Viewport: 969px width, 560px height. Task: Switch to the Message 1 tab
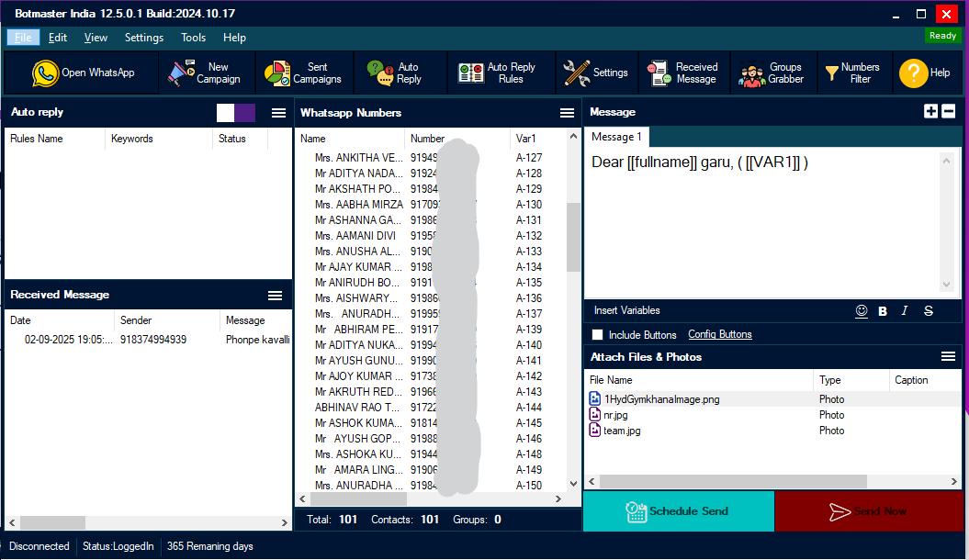pos(616,137)
